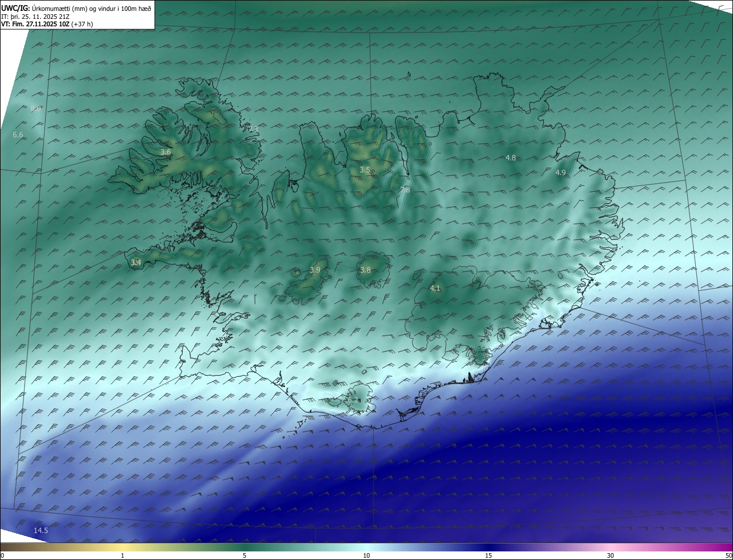Click the 4.9 value label
This screenshot has width=733, height=560.
click(561, 173)
